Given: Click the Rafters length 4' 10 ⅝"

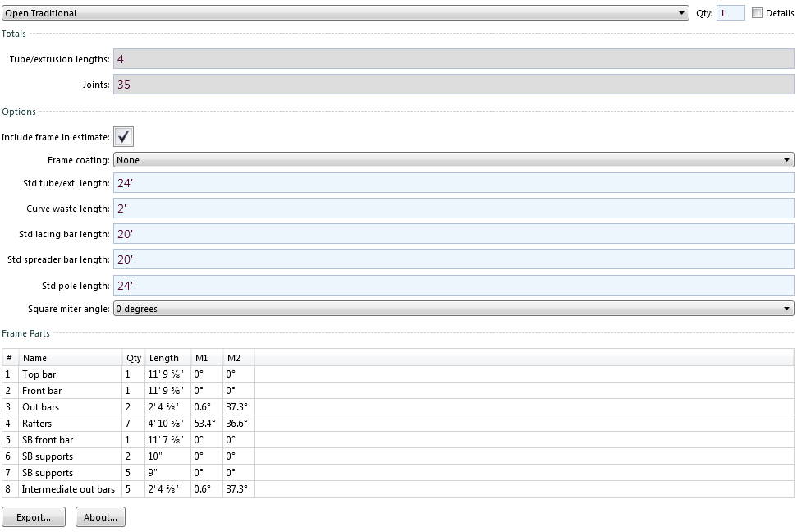Looking at the screenshot, I should coord(166,423).
